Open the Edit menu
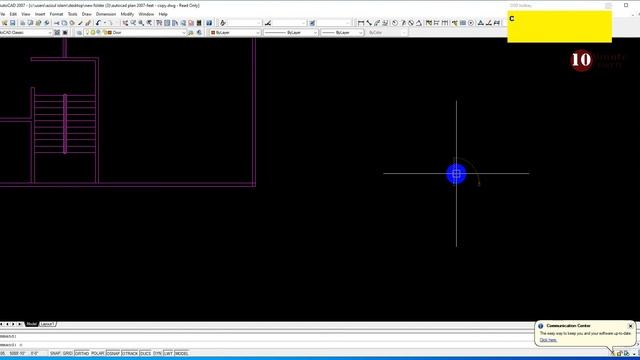Screen dimensions: 640x360 tap(13, 14)
